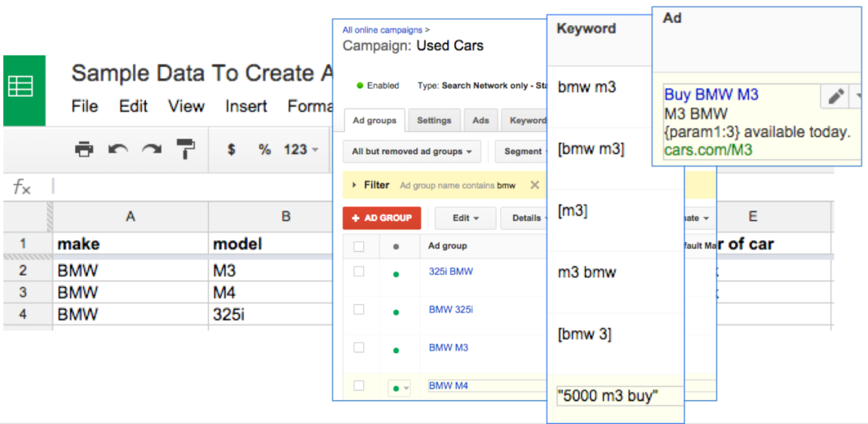Open the View menu in Sheets
This screenshot has width=868, height=424.
point(185,106)
